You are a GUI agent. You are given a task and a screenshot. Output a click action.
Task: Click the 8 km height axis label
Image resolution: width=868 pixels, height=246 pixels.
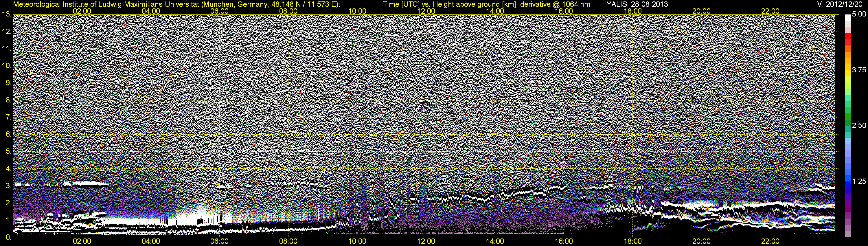[8, 100]
